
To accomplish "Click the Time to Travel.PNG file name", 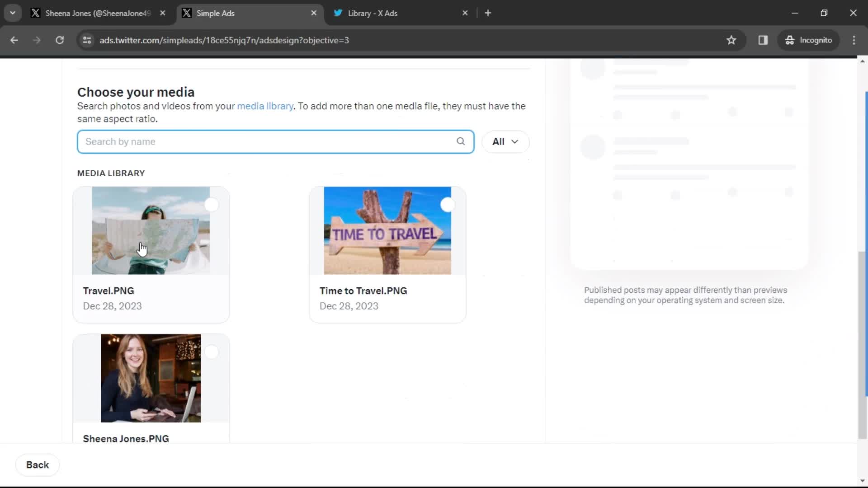I will [x=363, y=291].
